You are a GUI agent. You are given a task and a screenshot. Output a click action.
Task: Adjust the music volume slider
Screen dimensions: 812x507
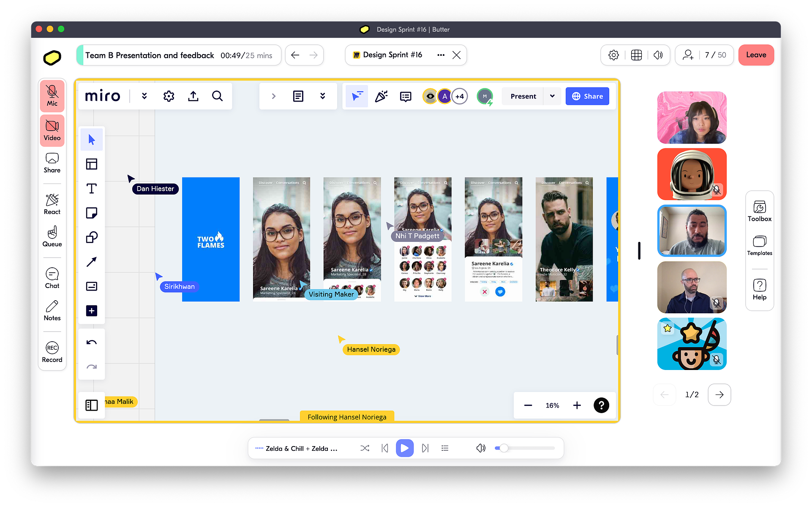[524, 448]
